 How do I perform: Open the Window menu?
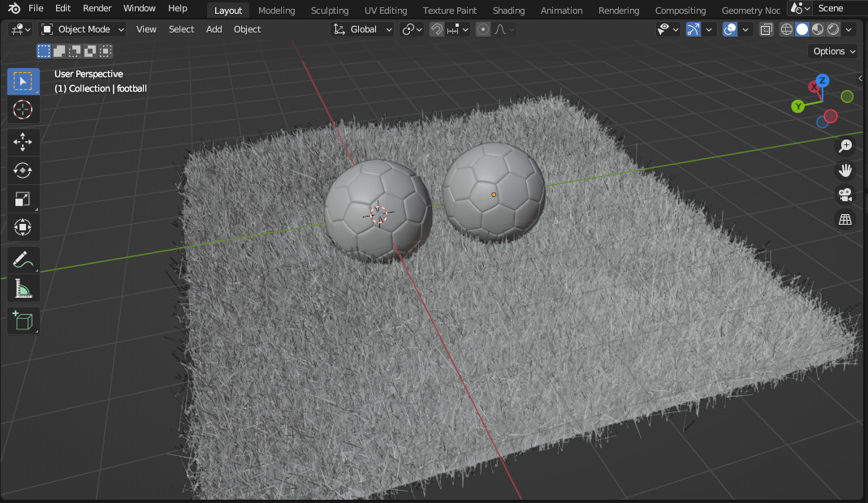click(139, 8)
